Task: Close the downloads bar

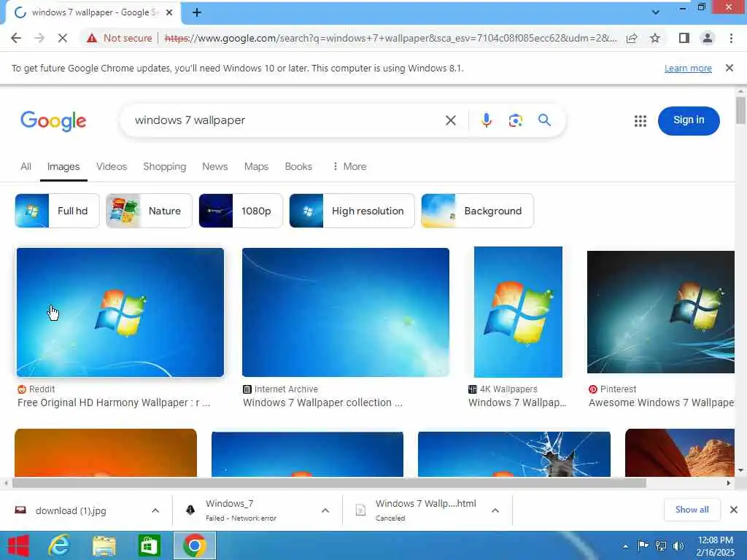Action: tap(734, 510)
